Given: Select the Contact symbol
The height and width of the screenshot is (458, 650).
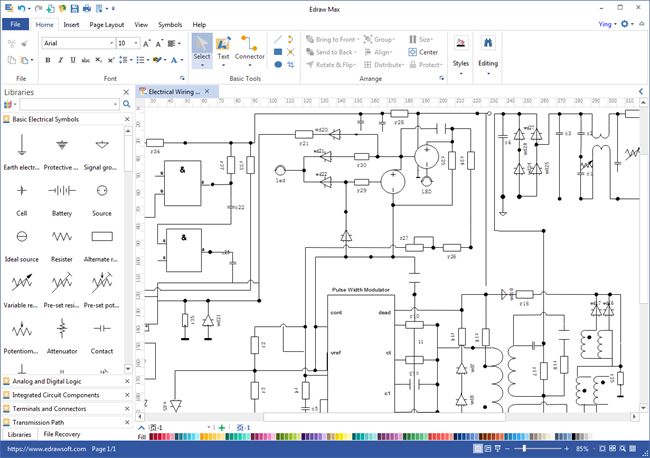Looking at the screenshot, I should pyautogui.click(x=102, y=329).
